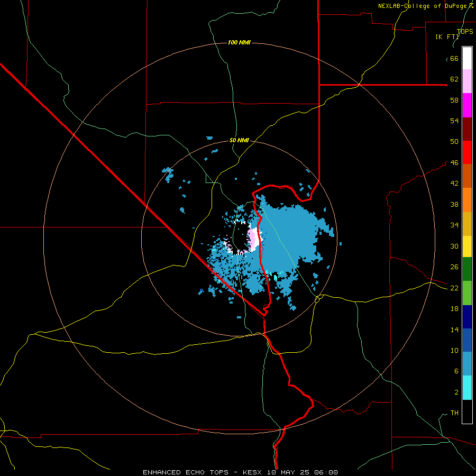This screenshot has height=476, width=476.
Task: Click the 46 legend value label
Action: click(454, 163)
